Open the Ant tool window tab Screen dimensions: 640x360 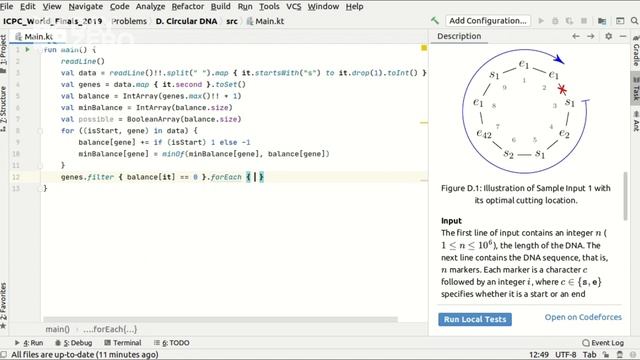(x=636, y=121)
